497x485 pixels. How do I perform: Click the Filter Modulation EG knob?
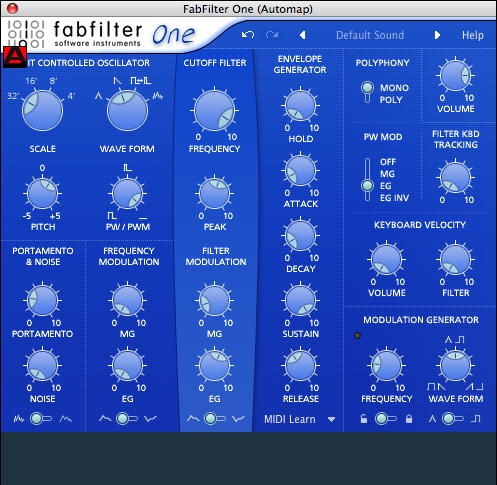(x=214, y=365)
